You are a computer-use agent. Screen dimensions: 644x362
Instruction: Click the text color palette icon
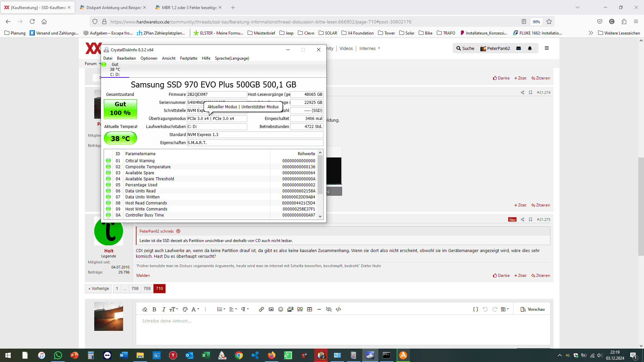point(185,309)
